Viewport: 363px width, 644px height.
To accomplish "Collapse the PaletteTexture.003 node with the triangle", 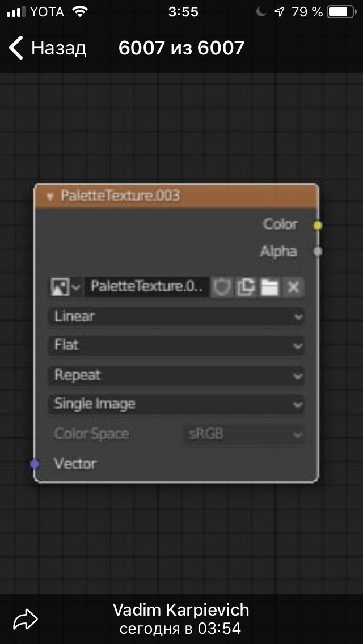I will pos(50,197).
